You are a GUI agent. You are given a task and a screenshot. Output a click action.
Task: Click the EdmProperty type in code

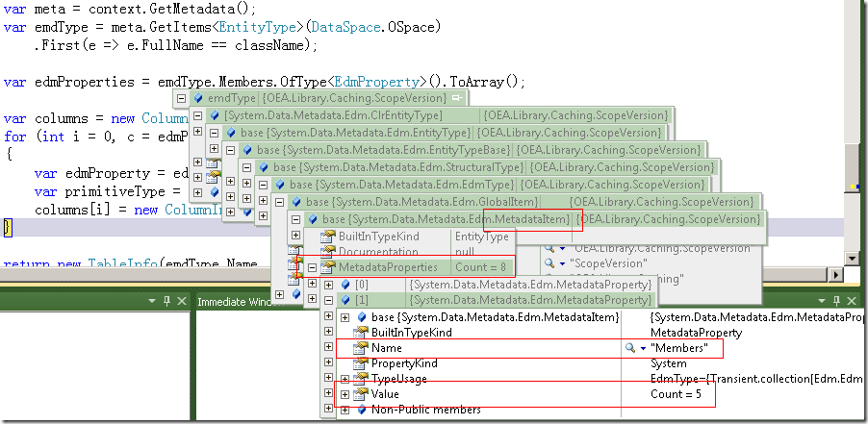coord(377,83)
